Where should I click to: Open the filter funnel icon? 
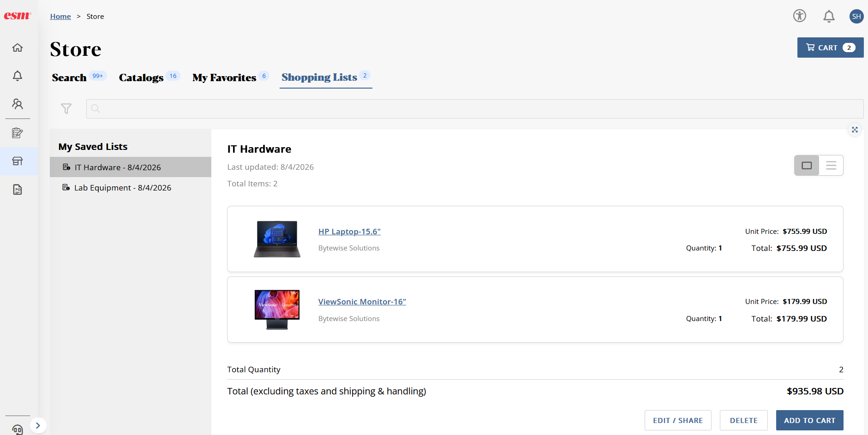66,108
